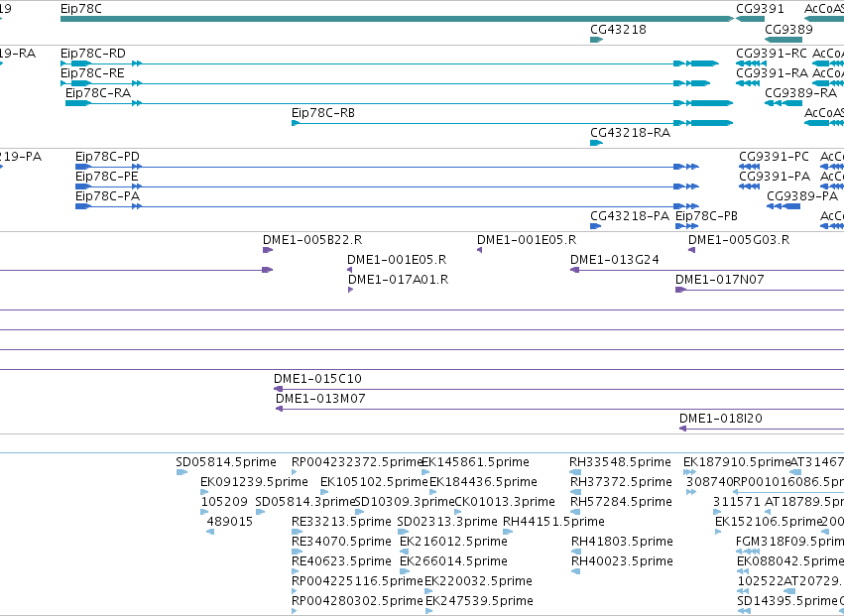Click cDNA clone DME1-017N07
Viewport: 844px width, 616px height.
(720, 280)
